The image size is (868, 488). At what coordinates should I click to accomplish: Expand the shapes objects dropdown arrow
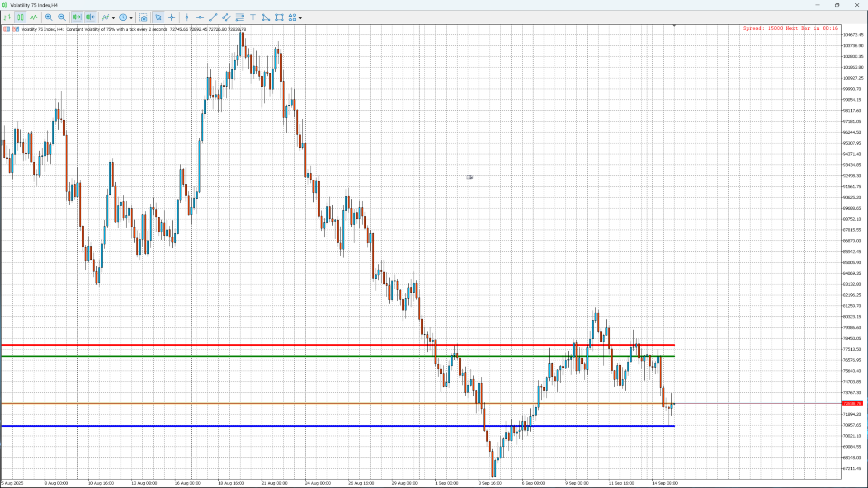click(300, 18)
